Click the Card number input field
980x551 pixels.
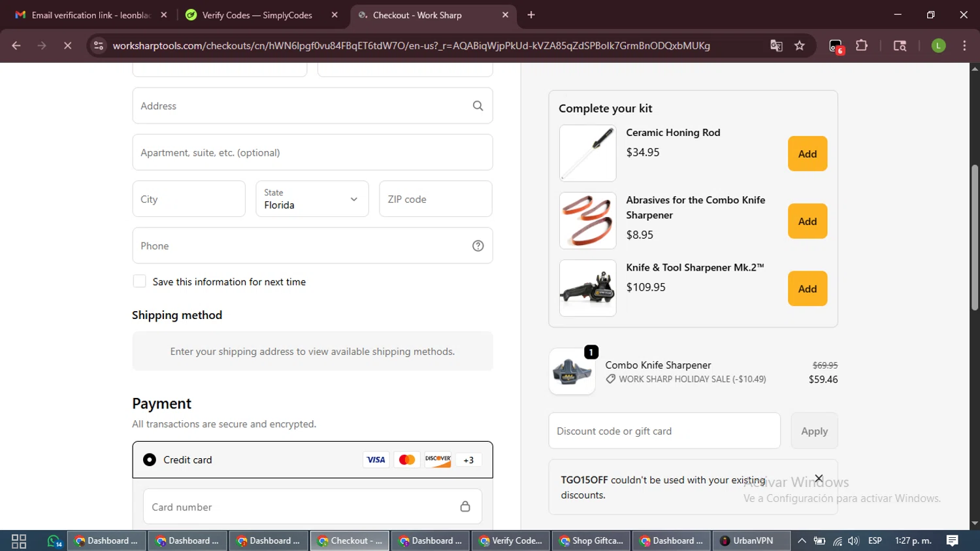312,507
